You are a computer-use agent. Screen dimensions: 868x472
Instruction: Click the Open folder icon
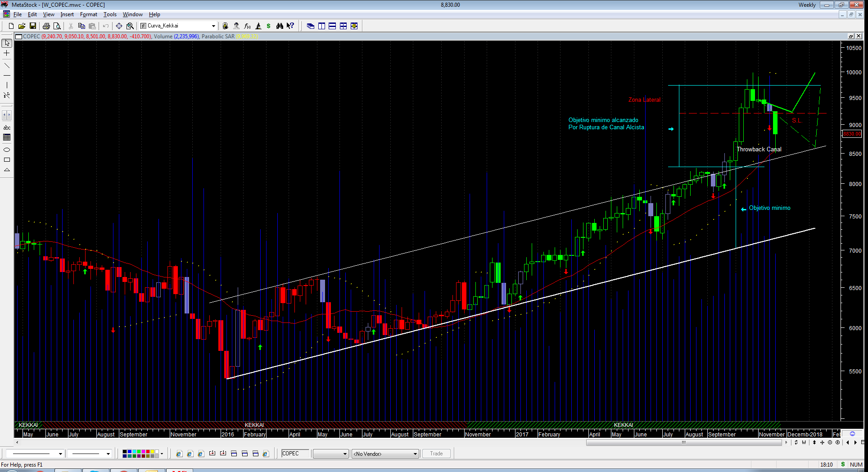pos(22,26)
